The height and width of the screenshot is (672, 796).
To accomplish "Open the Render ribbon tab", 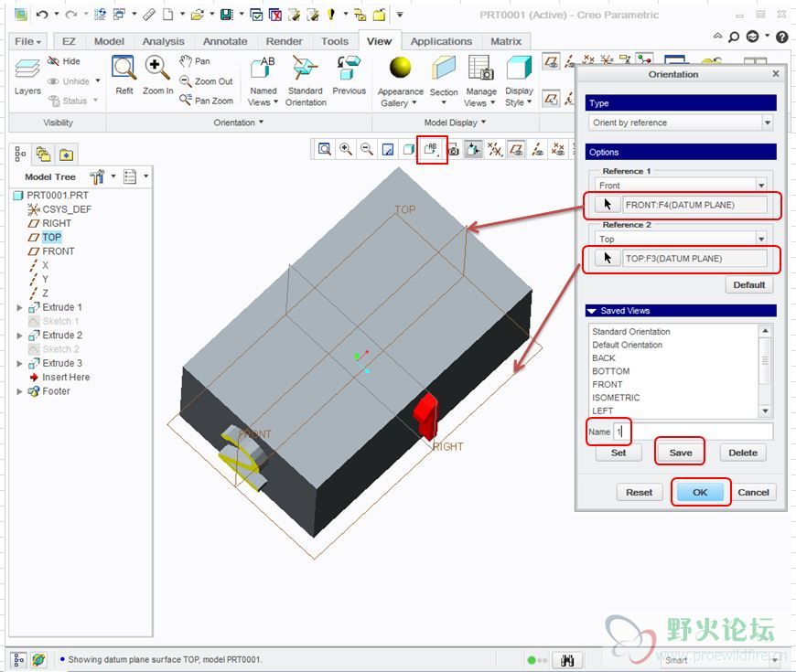I will (x=284, y=41).
